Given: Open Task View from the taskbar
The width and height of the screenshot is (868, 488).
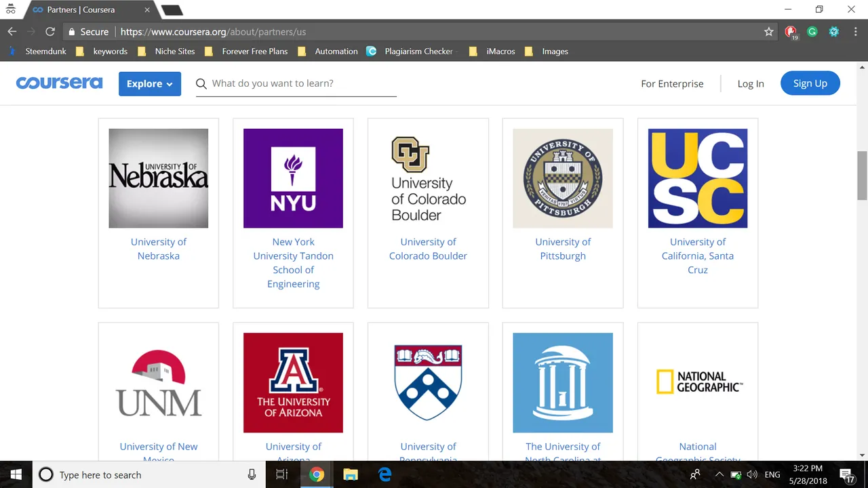Looking at the screenshot, I should point(282,475).
